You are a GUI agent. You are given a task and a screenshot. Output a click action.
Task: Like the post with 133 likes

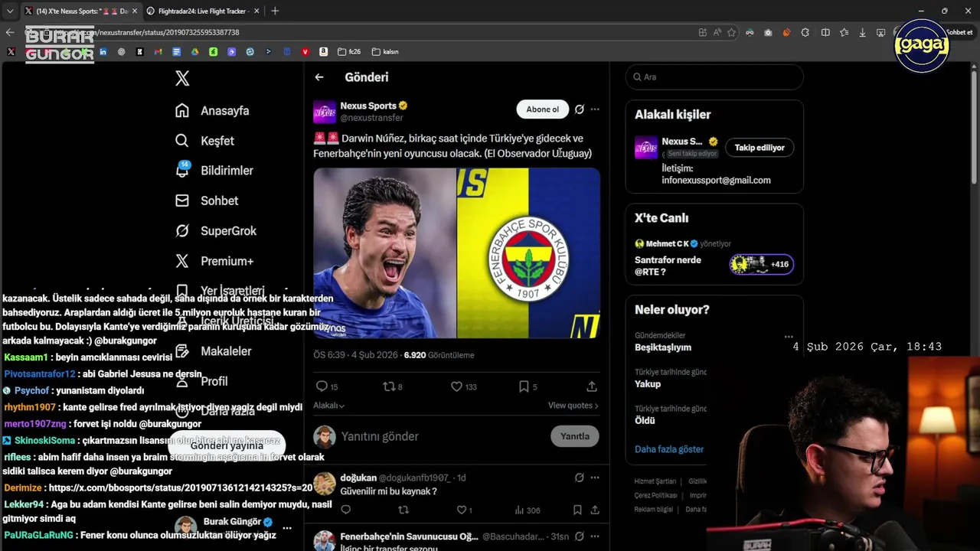[463, 386]
